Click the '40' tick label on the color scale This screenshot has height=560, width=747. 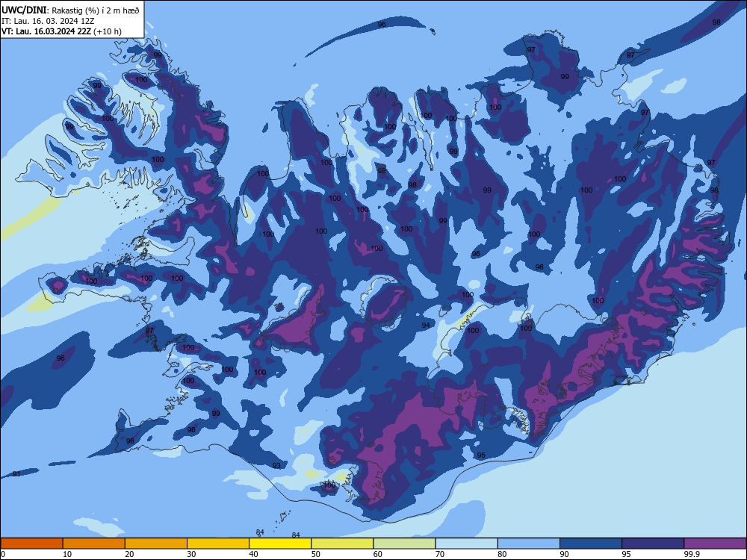point(253,554)
